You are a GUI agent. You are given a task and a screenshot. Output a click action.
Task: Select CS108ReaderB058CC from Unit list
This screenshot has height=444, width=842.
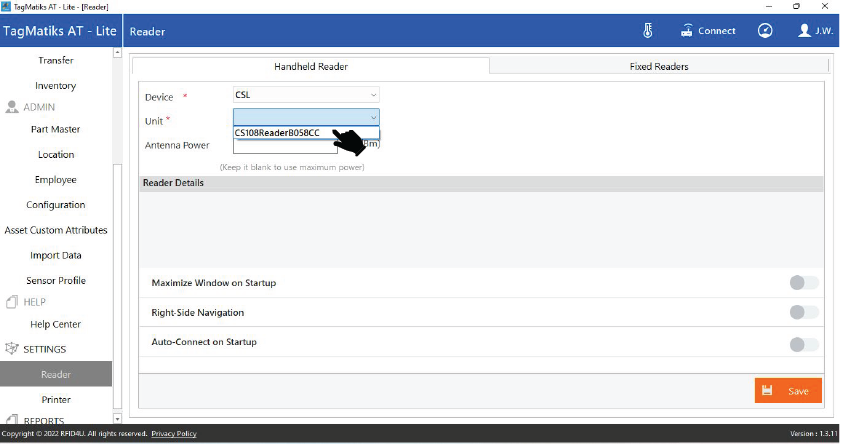[280, 132]
